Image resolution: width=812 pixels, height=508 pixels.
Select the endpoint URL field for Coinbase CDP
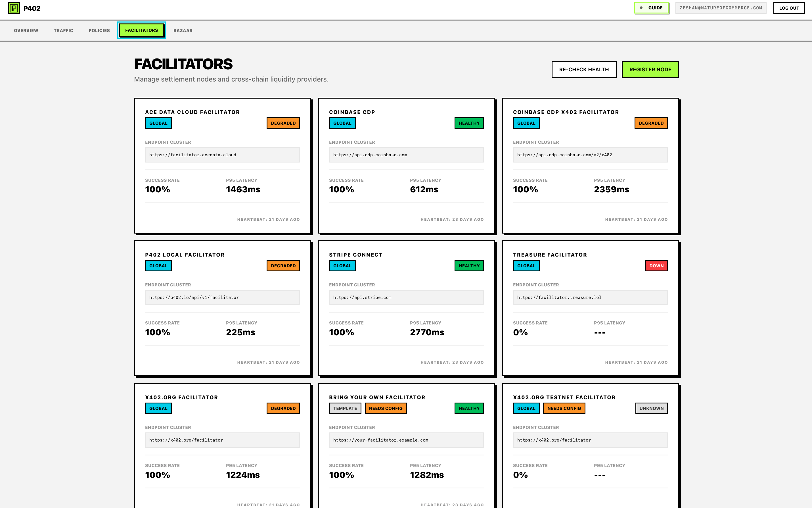(406, 155)
